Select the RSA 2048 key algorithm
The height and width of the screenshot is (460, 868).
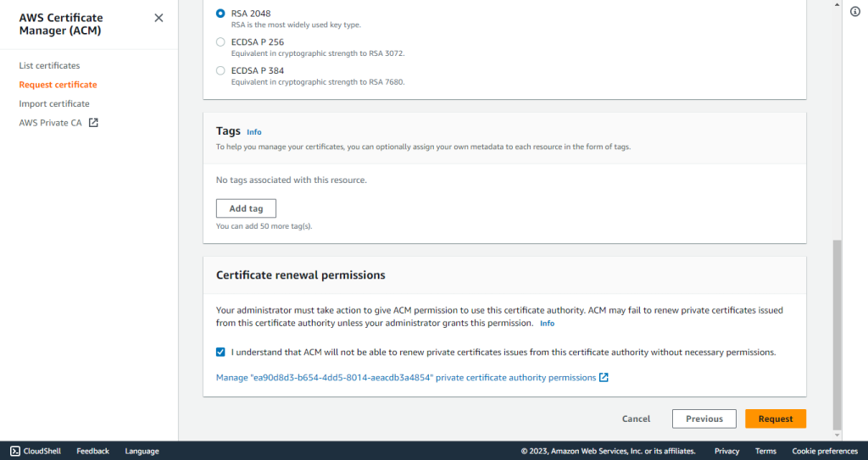[220, 14]
